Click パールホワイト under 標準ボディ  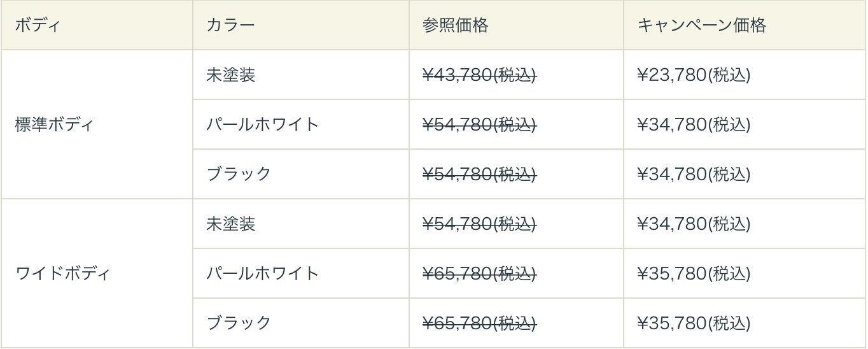tap(262, 124)
